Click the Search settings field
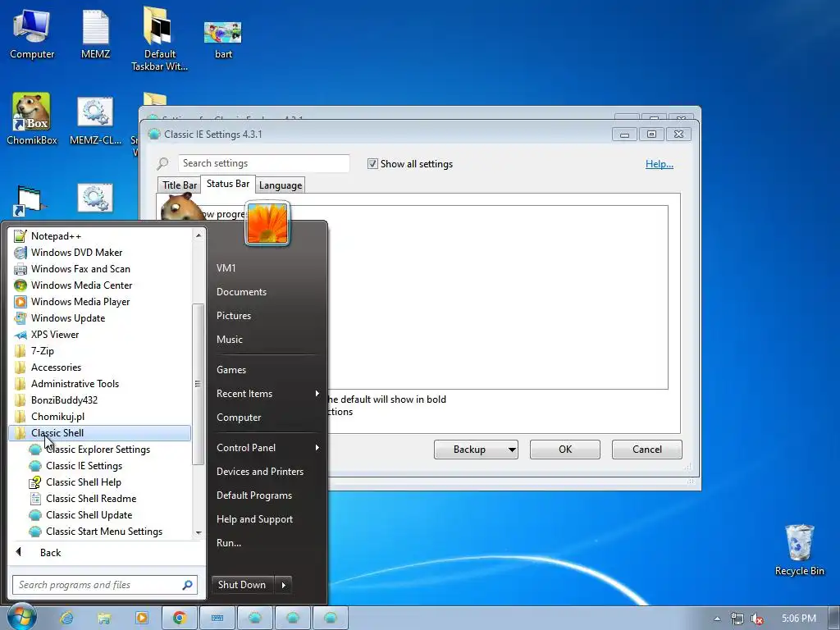The width and height of the screenshot is (840, 630). tap(263, 163)
